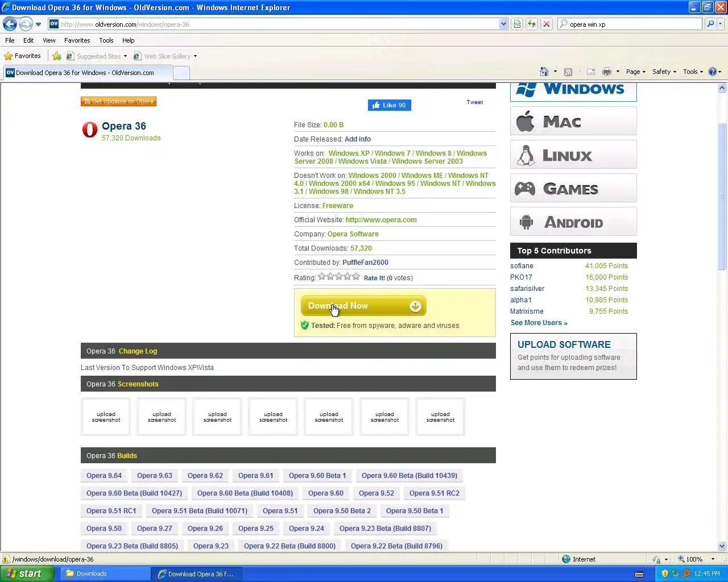The height and width of the screenshot is (582, 728).
Task: Click the Add info link
Action: pos(358,139)
